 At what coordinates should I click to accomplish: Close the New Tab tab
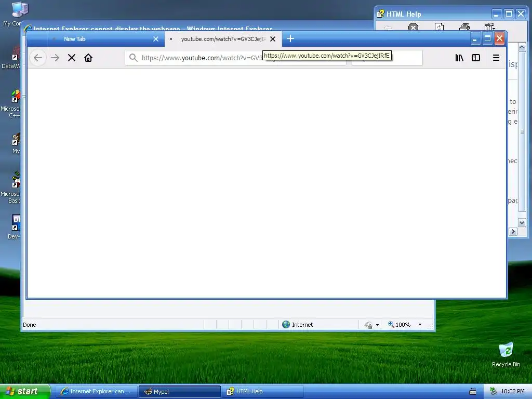coord(156,39)
